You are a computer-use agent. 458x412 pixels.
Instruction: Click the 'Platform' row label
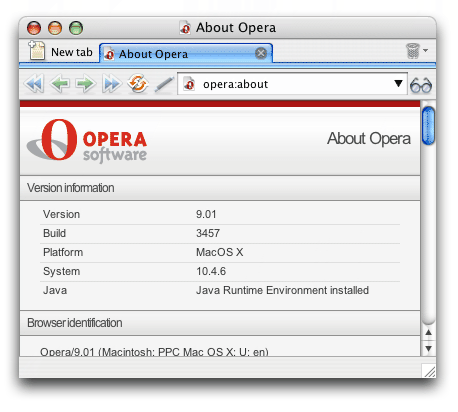tap(63, 252)
